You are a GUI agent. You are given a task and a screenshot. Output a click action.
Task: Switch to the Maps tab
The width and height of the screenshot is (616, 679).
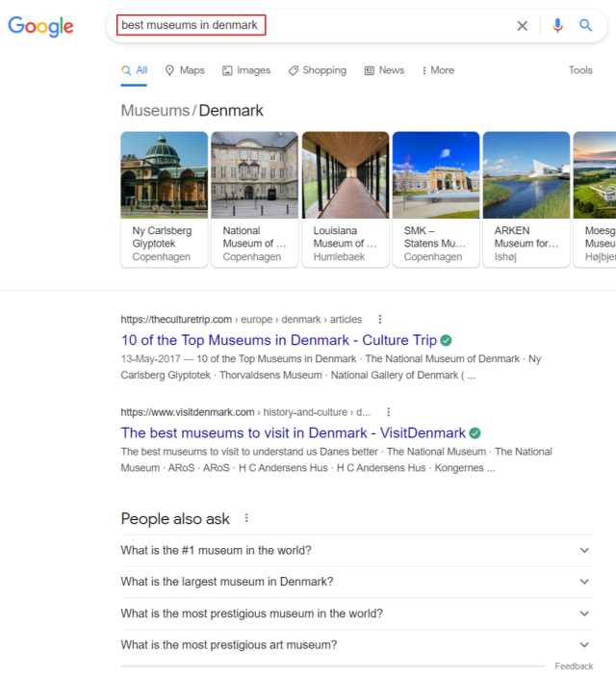pyautogui.click(x=185, y=70)
